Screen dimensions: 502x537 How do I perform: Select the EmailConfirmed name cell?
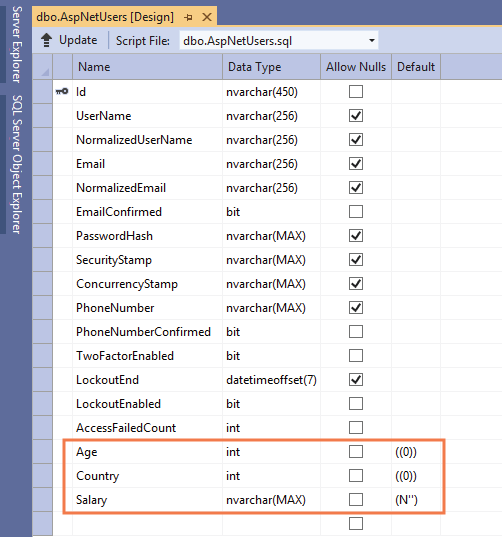(x=148, y=211)
